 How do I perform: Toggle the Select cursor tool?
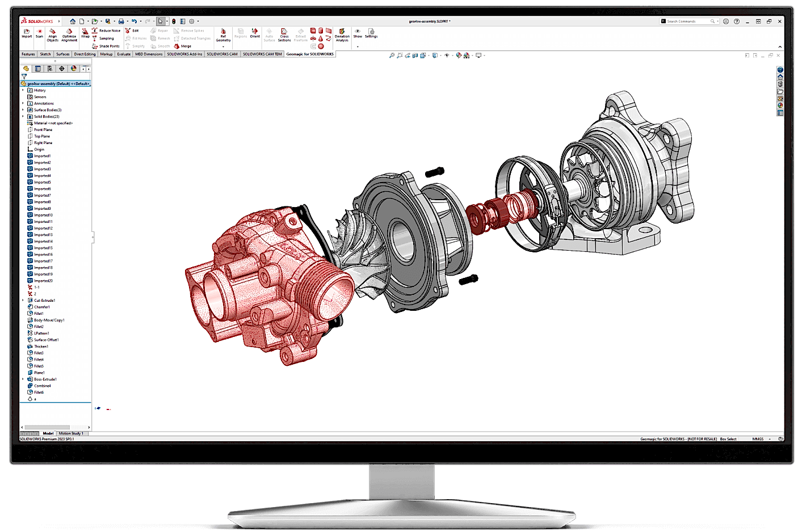point(161,22)
